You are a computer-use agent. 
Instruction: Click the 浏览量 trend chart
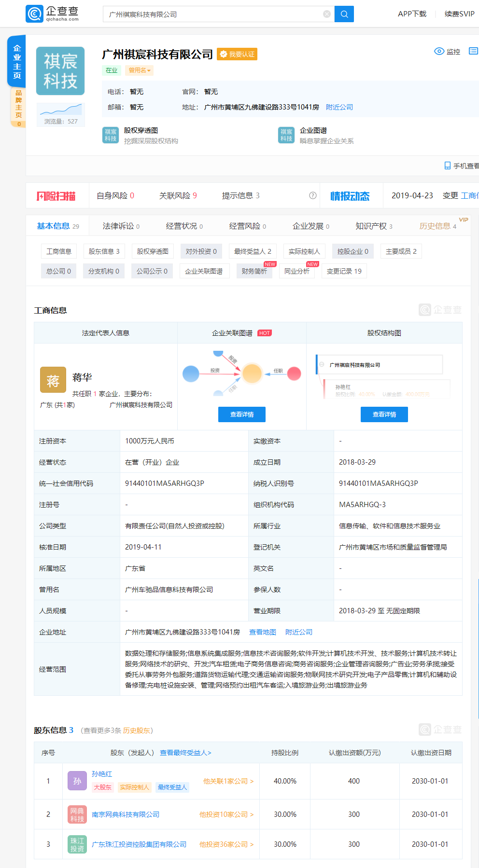tap(60, 110)
